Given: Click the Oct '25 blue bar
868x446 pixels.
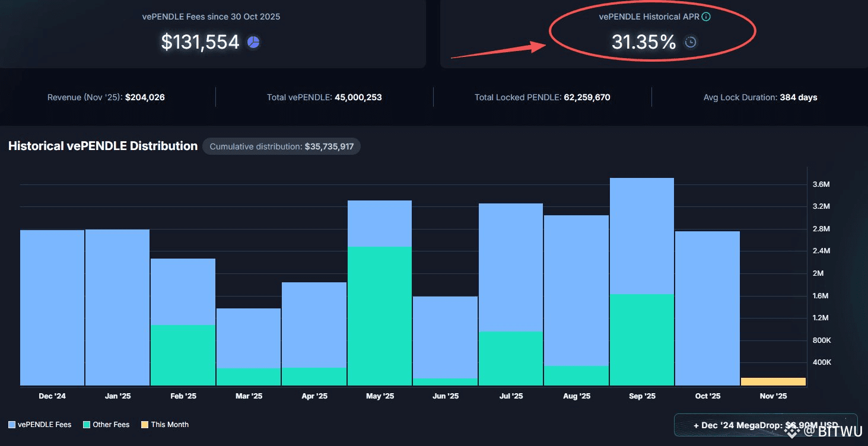Looking at the screenshot, I should (x=707, y=308).
